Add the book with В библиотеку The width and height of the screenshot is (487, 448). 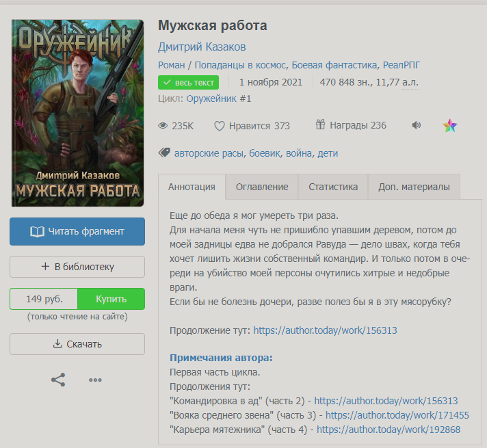tap(77, 267)
